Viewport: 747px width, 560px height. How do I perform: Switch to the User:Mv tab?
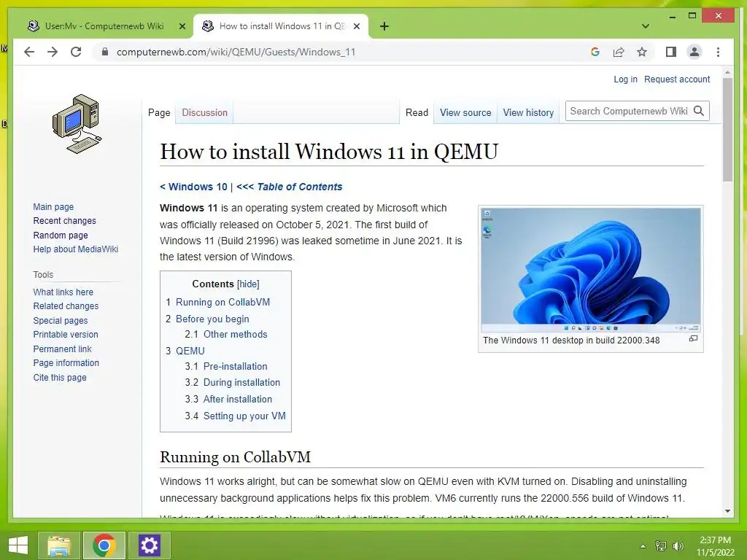104,26
